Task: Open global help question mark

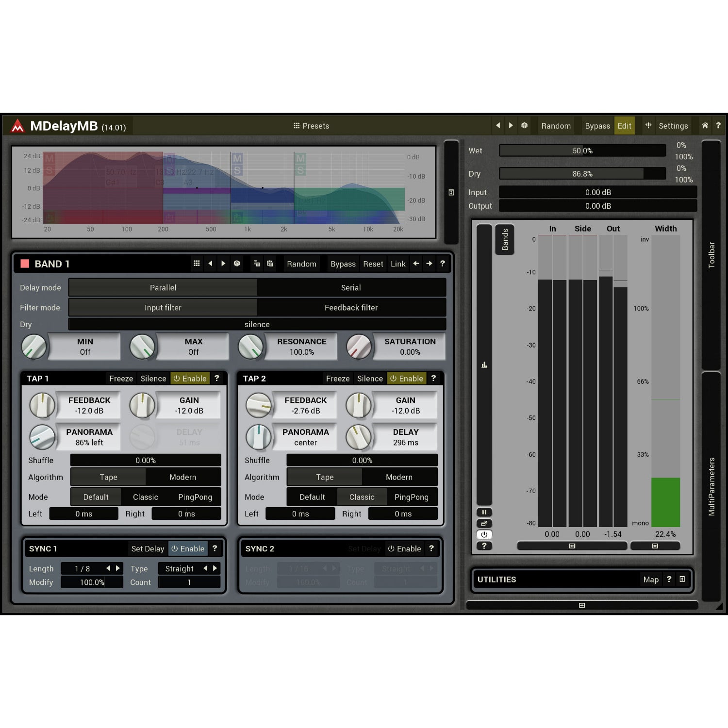Action: [x=718, y=126]
